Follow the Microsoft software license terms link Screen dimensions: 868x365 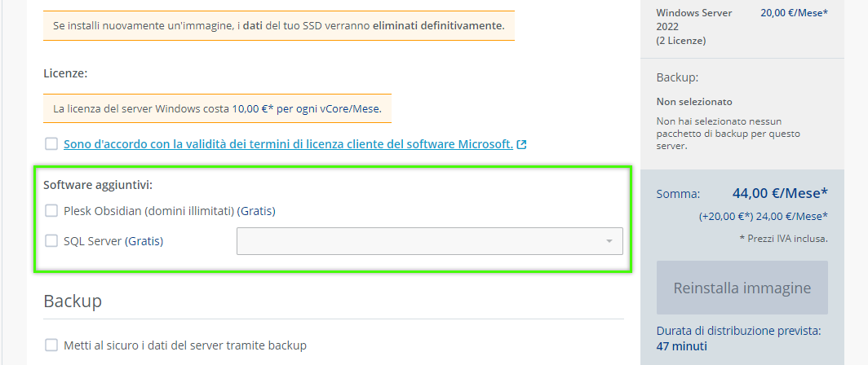(289, 144)
